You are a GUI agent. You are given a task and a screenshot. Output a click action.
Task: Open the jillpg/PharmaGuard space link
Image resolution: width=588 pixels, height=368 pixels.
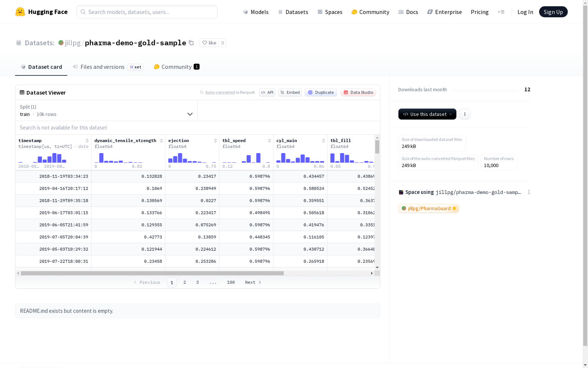pos(429,208)
